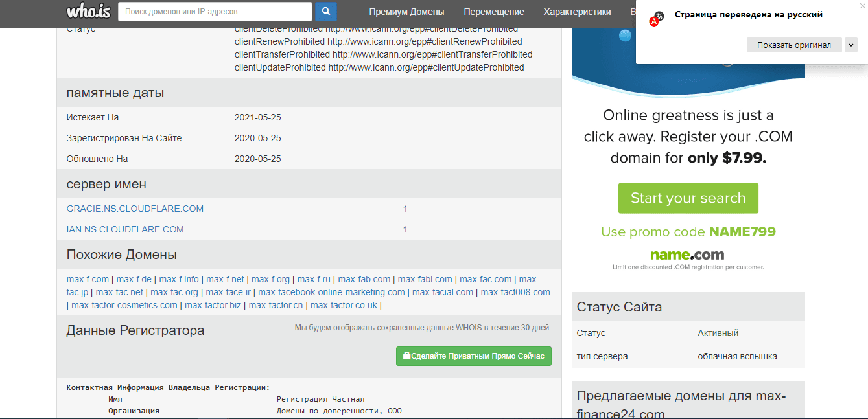Click the translate icon in popup

coord(657,18)
